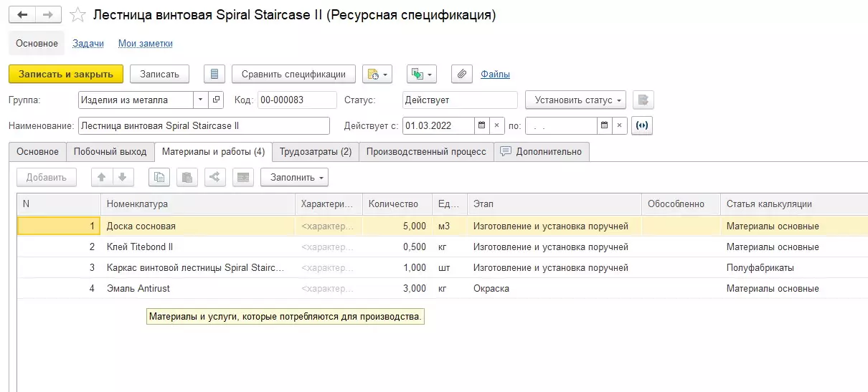This screenshot has width=868, height=392.
Task: Open the Файлы link
Action: pyautogui.click(x=495, y=74)
